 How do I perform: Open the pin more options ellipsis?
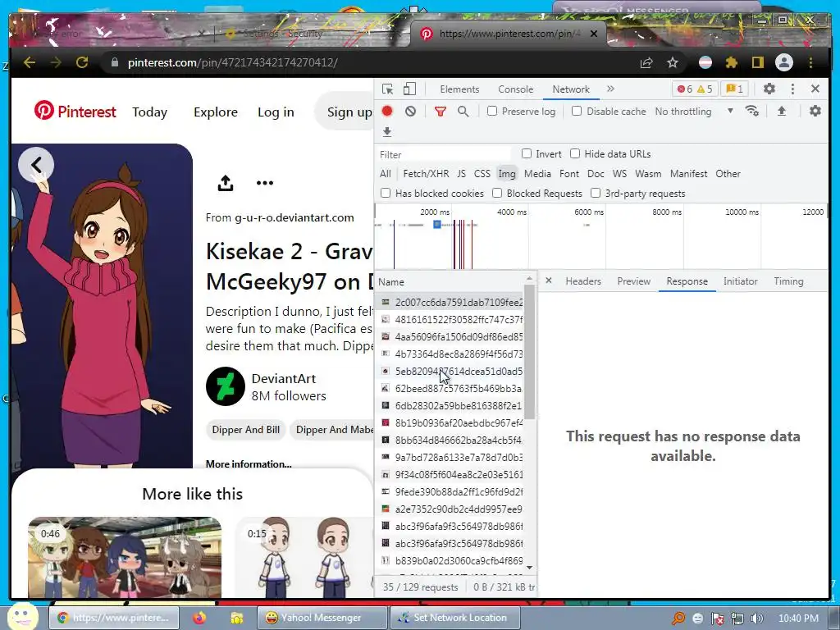(x=265, y=183)
